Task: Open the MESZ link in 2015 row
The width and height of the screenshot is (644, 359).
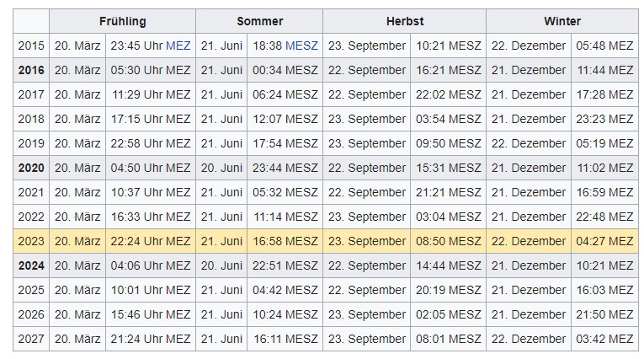Action: coord(301,46)
